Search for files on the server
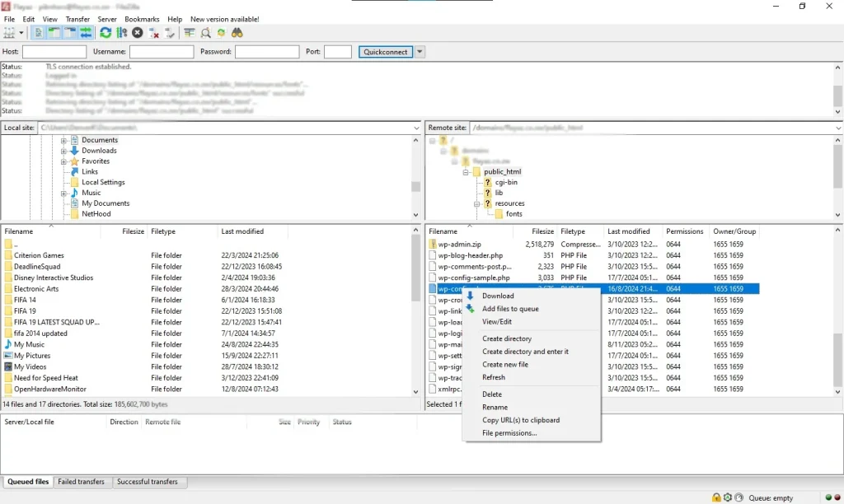 pos(237,33)
